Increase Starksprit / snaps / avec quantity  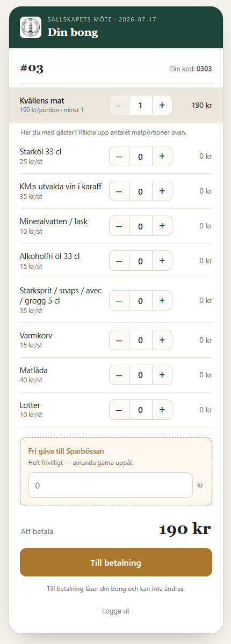click(162, 300)
